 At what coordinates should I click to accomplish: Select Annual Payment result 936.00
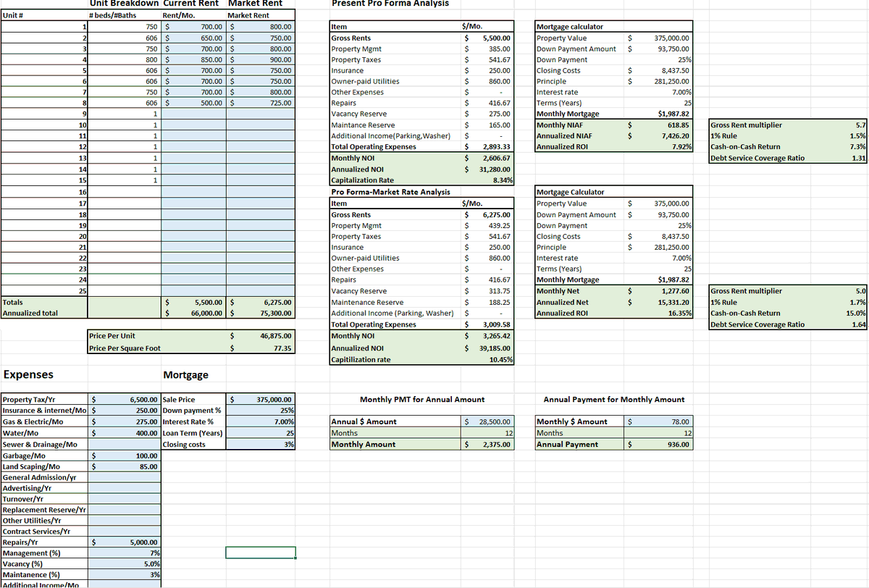point(659,444)
